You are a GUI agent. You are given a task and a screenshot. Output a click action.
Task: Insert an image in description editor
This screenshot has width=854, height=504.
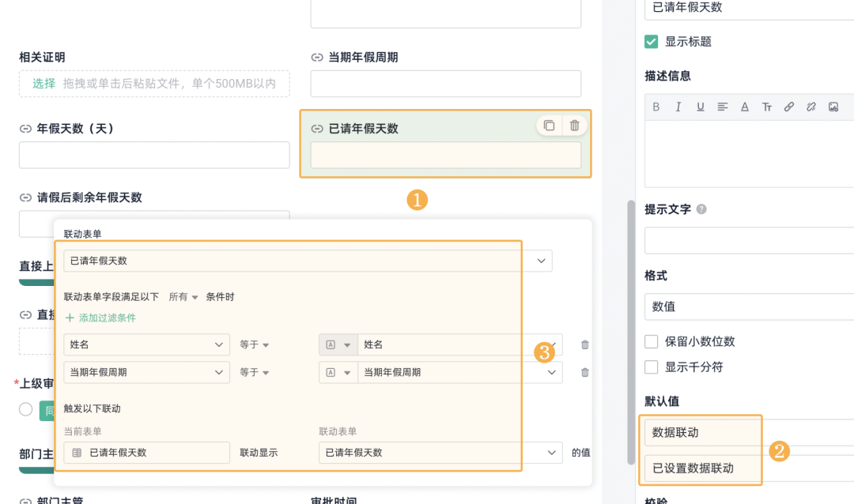(833, 107)
